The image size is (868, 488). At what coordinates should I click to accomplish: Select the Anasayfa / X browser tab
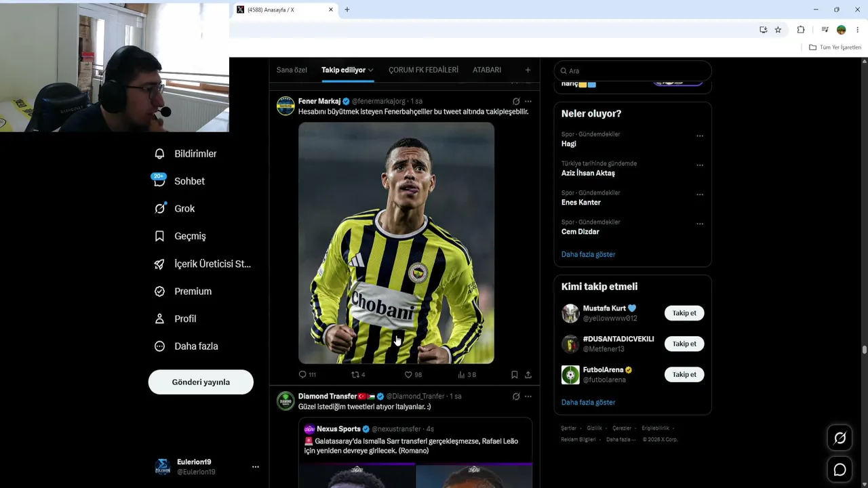pyautogui.click(x=285, y=10)
